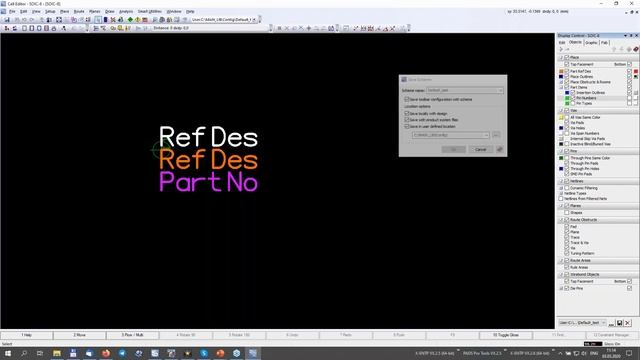Click the text letter A icon in toolbar
The height and width of the screenshot is (360, 640).
pos(64,28)
